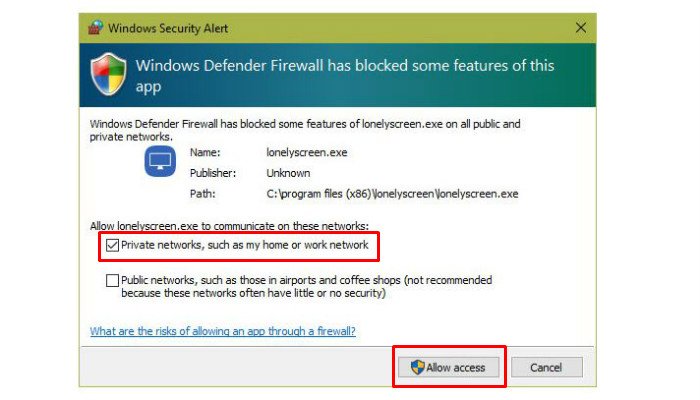Click the Publisher field label
700x400 pixels.
coord(212,172)
